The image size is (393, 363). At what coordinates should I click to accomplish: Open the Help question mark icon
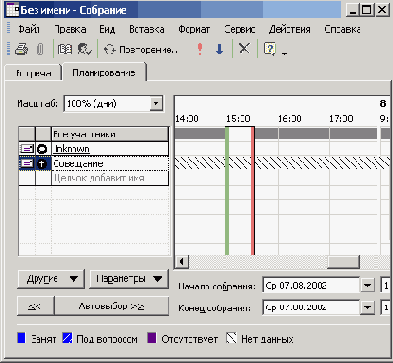[269, 49]
